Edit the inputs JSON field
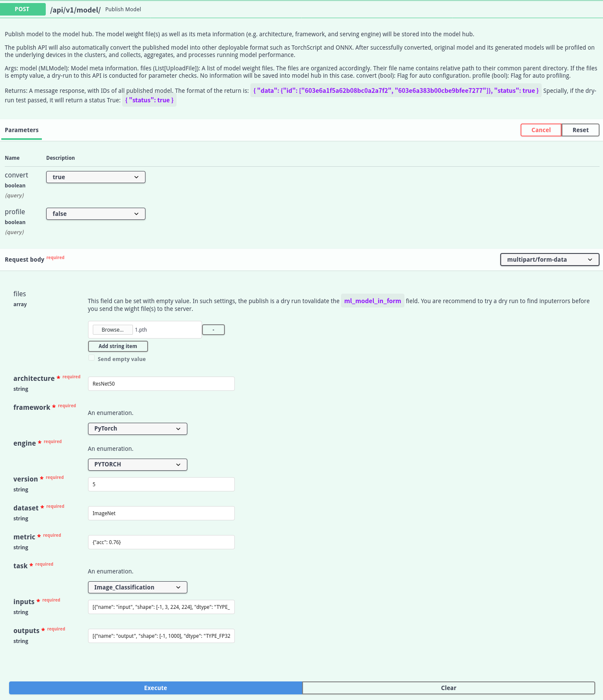603x700 pixels. (161, 607)
